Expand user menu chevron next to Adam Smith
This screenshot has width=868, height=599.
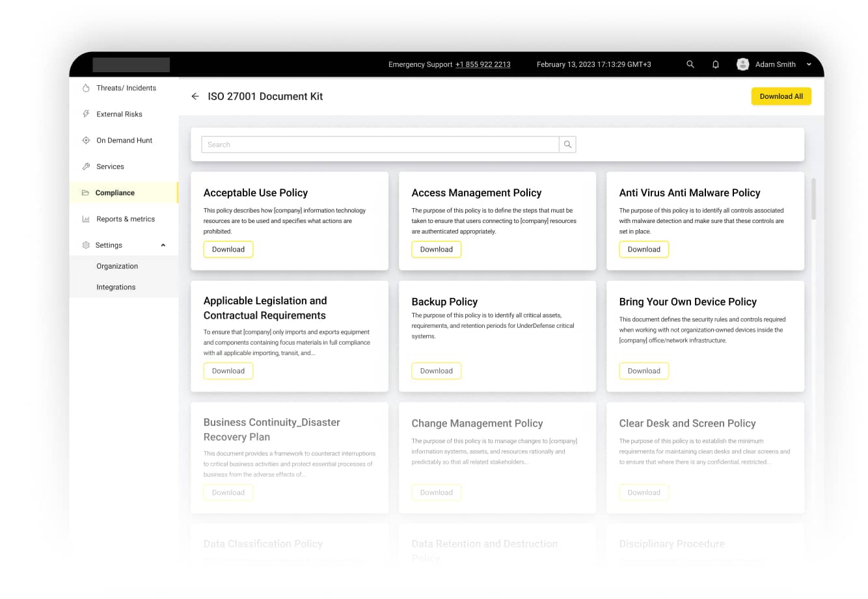pos(809,64)
